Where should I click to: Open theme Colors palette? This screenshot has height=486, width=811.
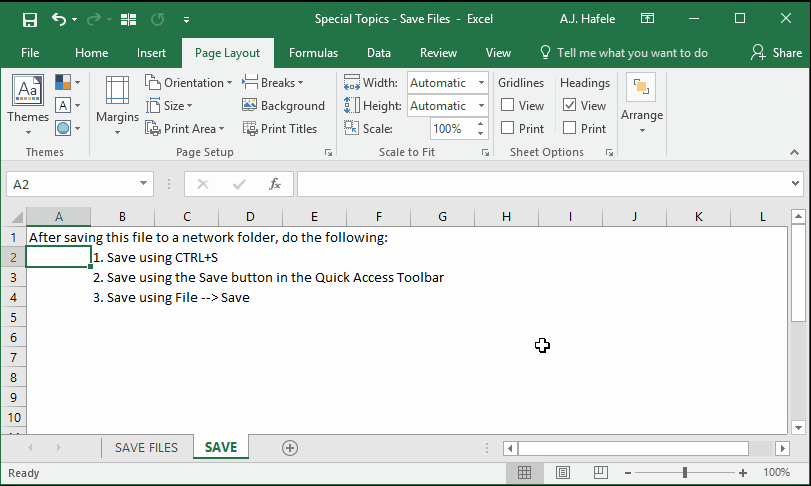68,82
